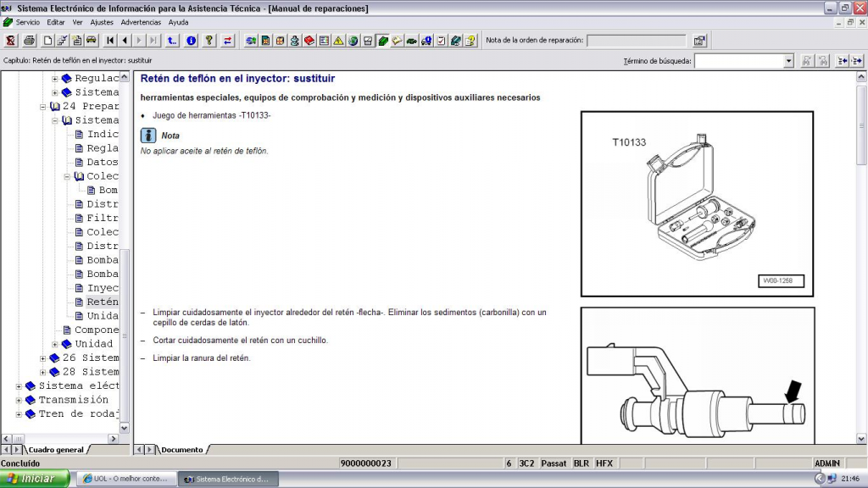Jump to first page with navigation arrow
This screenshot has height=488, width=868.
coord(111,41)
